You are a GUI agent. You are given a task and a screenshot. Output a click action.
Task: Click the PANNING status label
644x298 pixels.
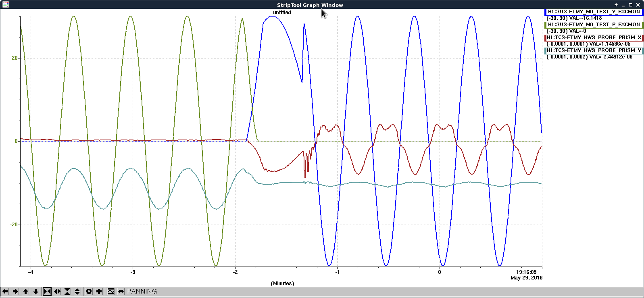point(142,291)
